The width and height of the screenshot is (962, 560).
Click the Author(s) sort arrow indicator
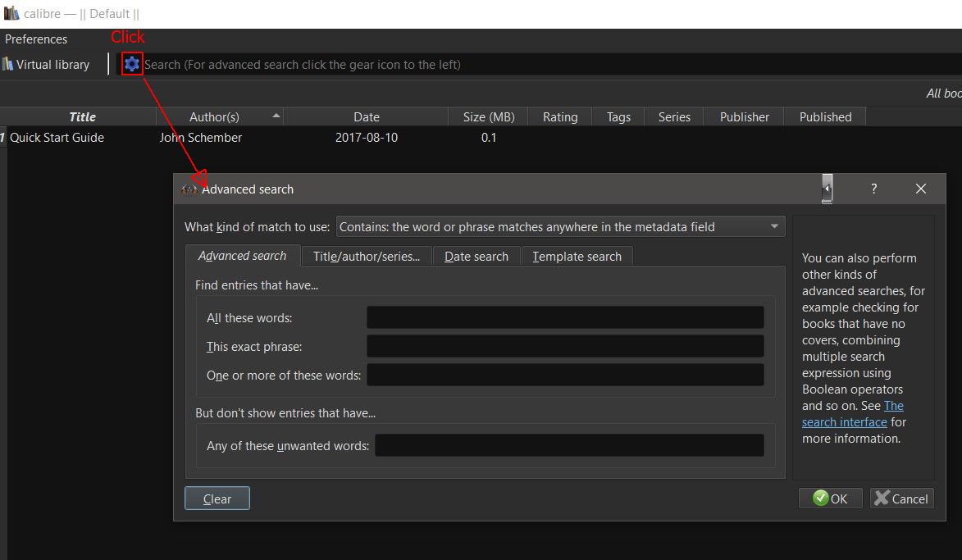pyautogui.click(x=276, y=116)
